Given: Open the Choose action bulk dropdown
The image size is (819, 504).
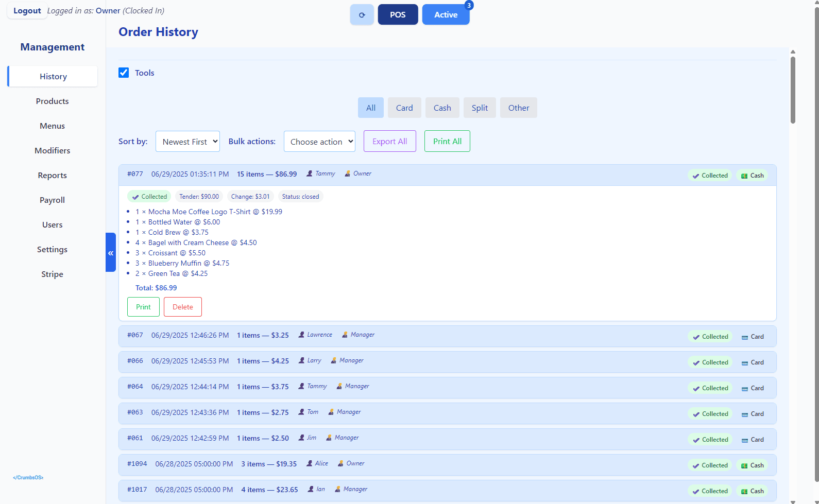Looking at the screenshot, I should tap(319, 142).
